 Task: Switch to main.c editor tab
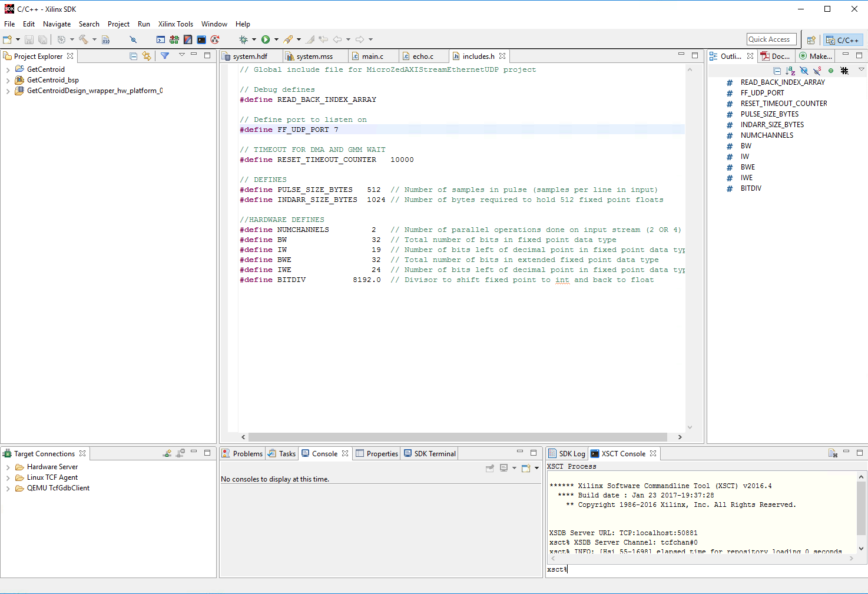372,57
